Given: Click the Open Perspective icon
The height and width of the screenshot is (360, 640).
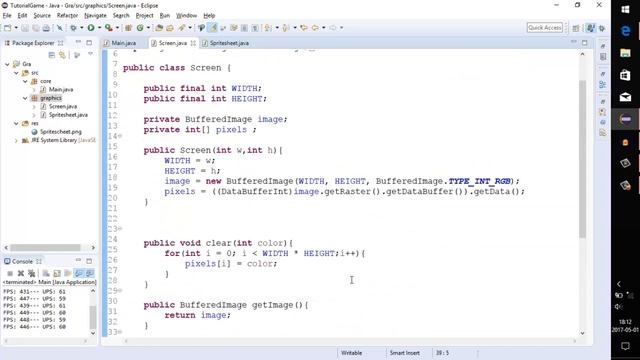Looking at the screenshot, I should click(x=576, y=28).
